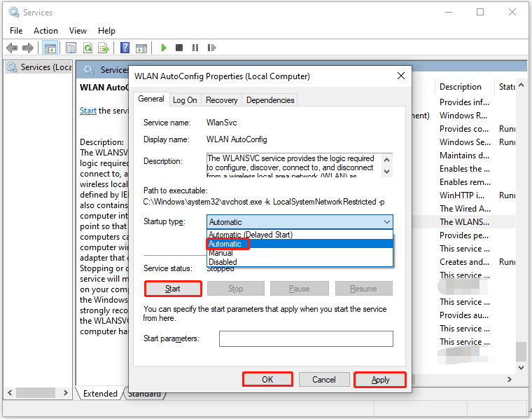Screen dimensions: 532x419
Task: Click the Back arrow in toolbar
Action: (12, 48)
